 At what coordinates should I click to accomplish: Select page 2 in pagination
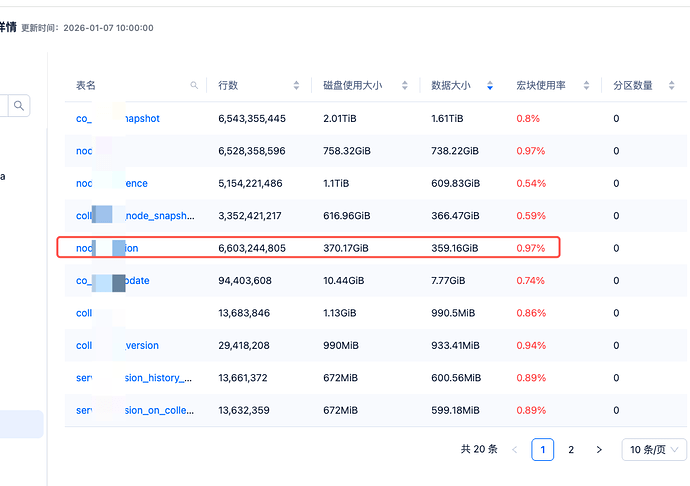click(571, 450)
